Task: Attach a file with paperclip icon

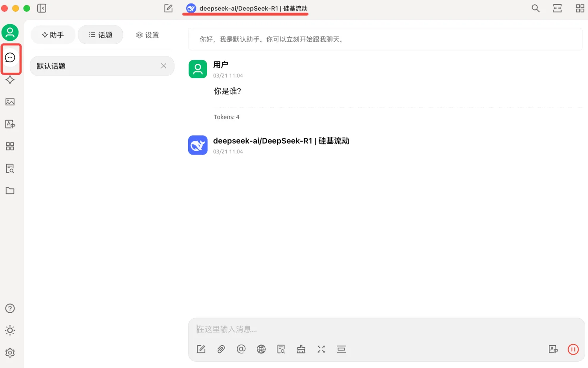Action: tap(221, 349)
